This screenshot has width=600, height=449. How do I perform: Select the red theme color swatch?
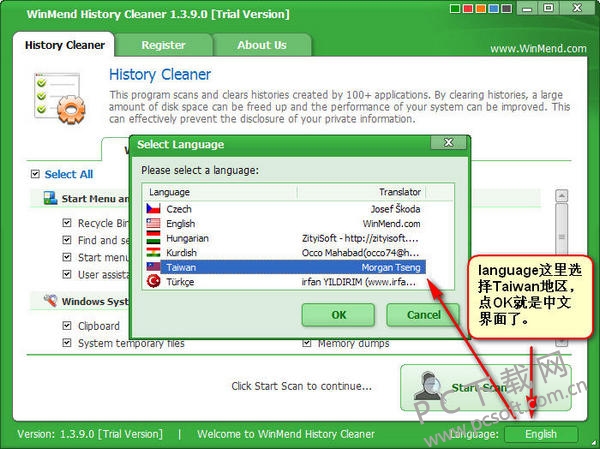click(x=468, y=8)
